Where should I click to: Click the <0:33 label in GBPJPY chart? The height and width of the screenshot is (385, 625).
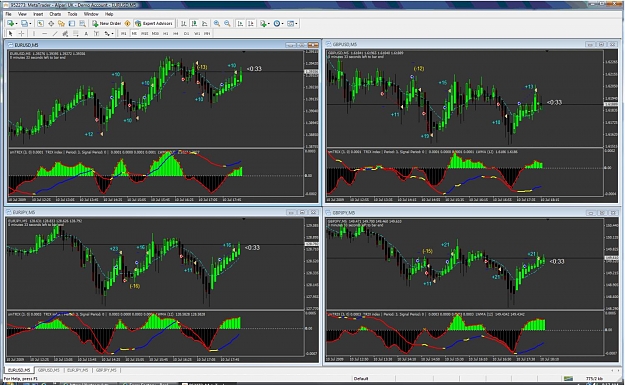tap(557, 261)
